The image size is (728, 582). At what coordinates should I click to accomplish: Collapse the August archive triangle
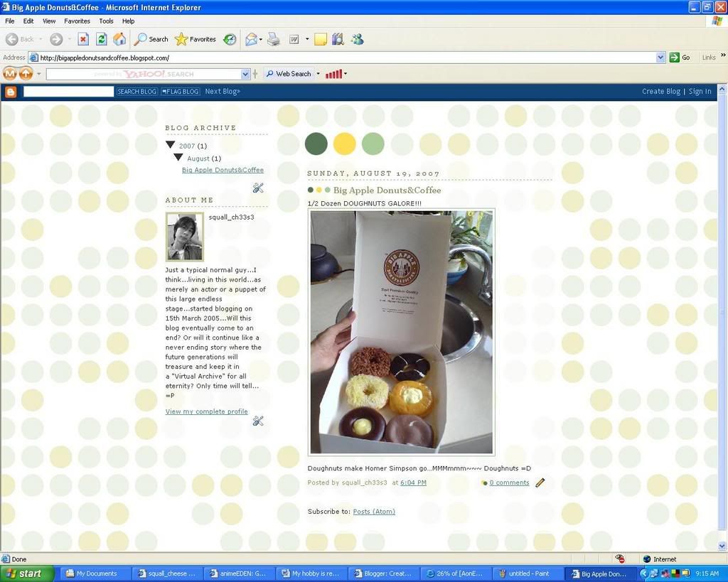tap(178, 157)
